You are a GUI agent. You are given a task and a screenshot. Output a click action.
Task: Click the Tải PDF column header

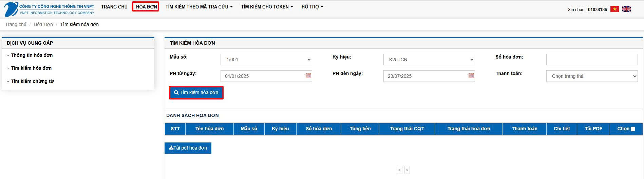coord(593,129)
